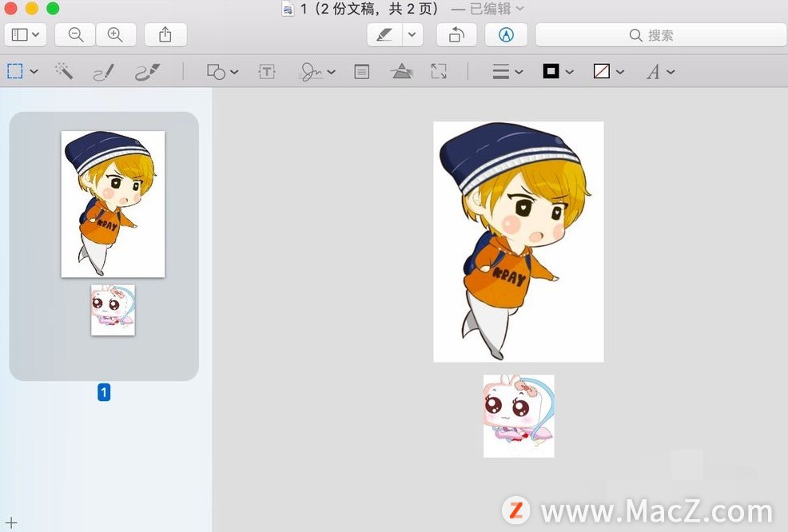Viewport: 788px width, 532px height.
Task: Choose the rectangular Selection tool
Action: coord(15,71)
